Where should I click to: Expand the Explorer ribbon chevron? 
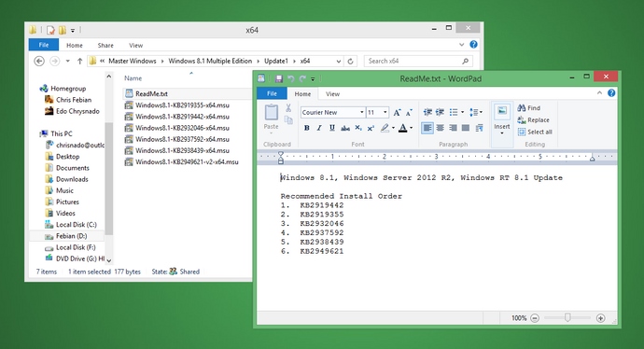[x=461, y=45]
